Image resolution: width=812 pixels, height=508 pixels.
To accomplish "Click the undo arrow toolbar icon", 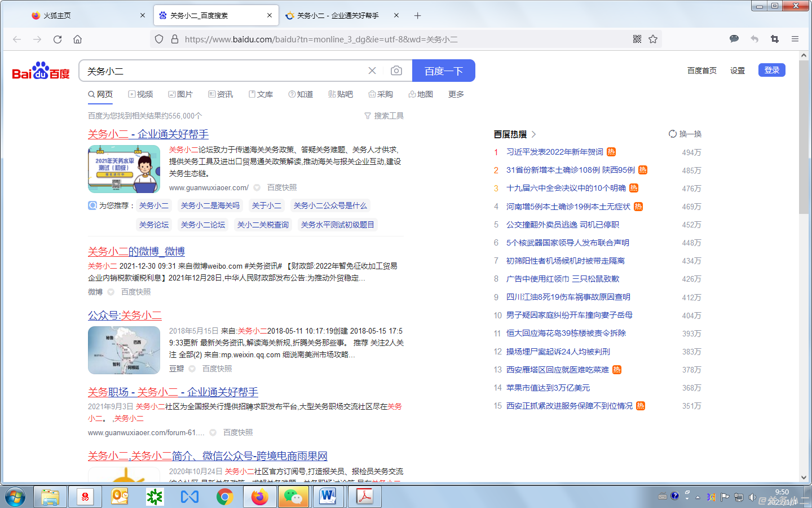I will click(754, 39).
